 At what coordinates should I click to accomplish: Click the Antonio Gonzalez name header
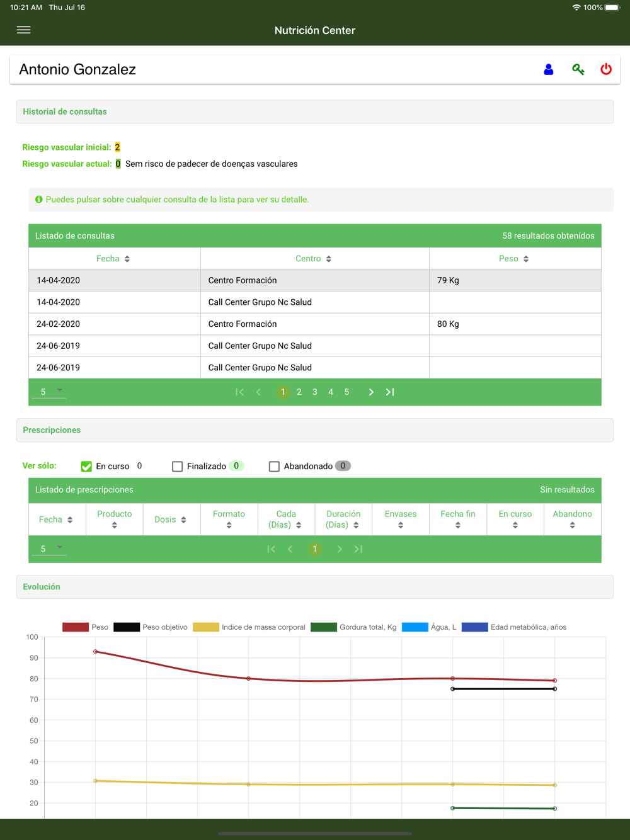(77, 69)
